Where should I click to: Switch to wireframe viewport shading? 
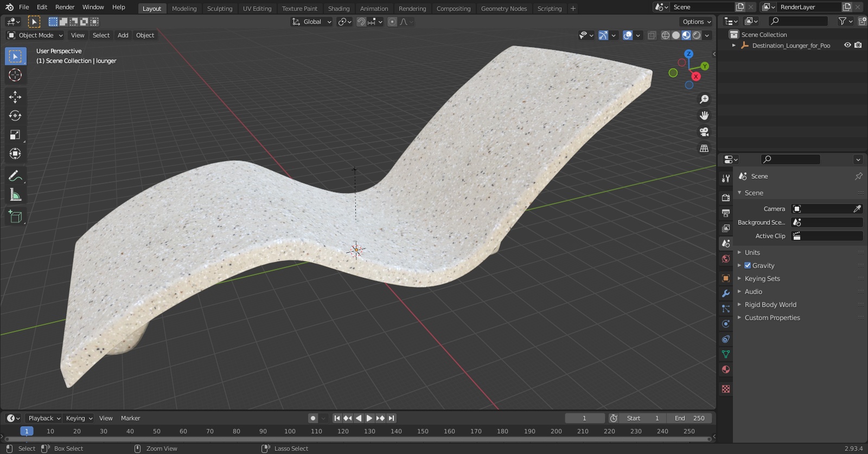(666, 35)
